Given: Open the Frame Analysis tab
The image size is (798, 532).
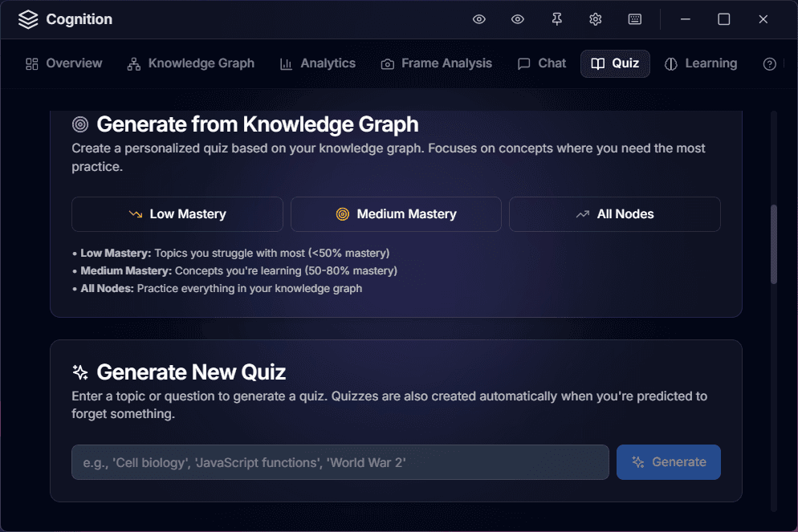Looking at the screenshot, I should point(436,63).
